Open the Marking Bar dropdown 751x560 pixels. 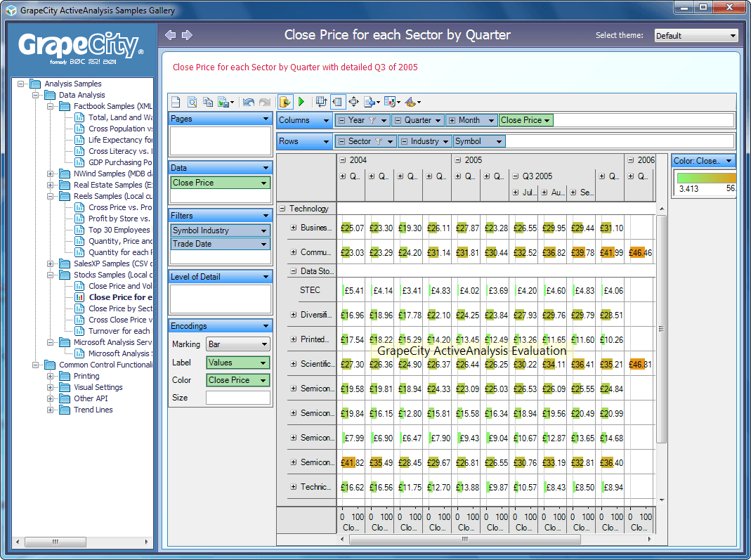click(x=238, y=344)
